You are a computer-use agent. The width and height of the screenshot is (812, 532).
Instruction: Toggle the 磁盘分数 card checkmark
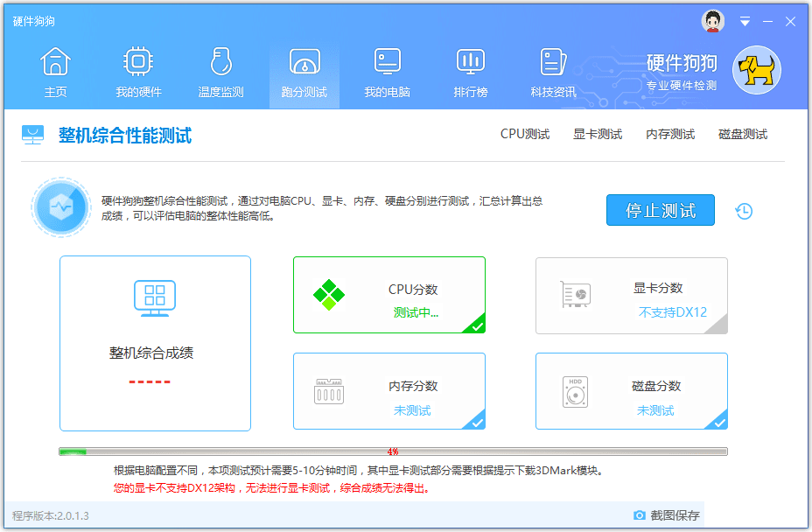coord(718,421)
